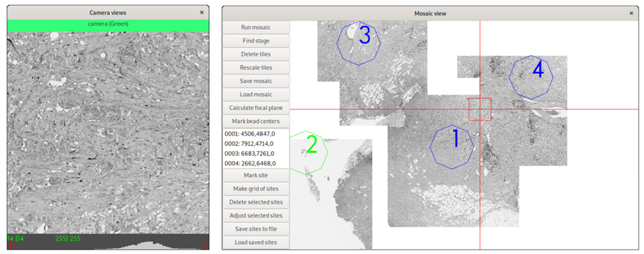The width and height of the screenshot is (644, 254).
Task: Click the right red histogram bracket
Action: pos(204,245)
